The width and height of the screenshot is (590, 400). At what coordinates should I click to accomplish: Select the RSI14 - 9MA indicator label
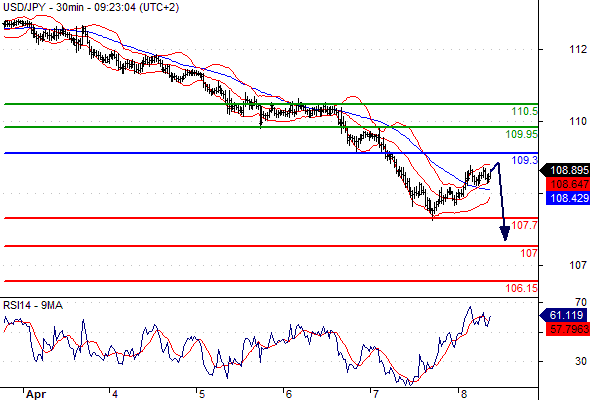[x=33, y=305]
